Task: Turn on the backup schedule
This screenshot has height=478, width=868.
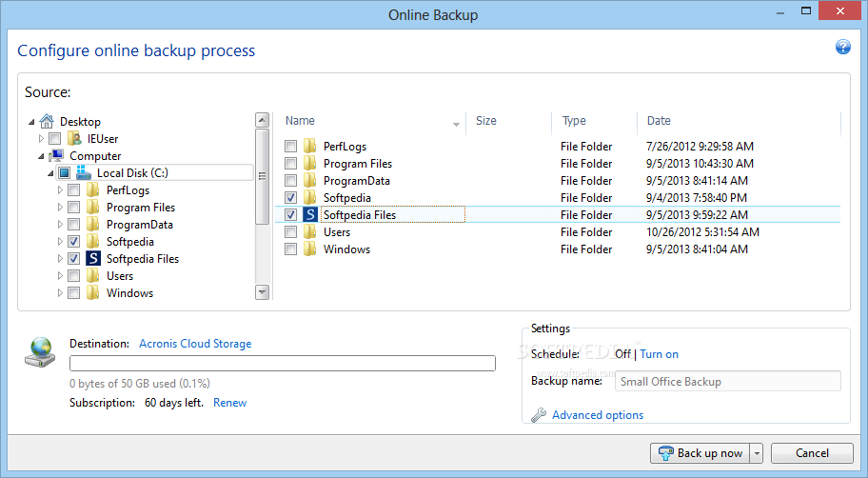Action: tap(659, 354)
